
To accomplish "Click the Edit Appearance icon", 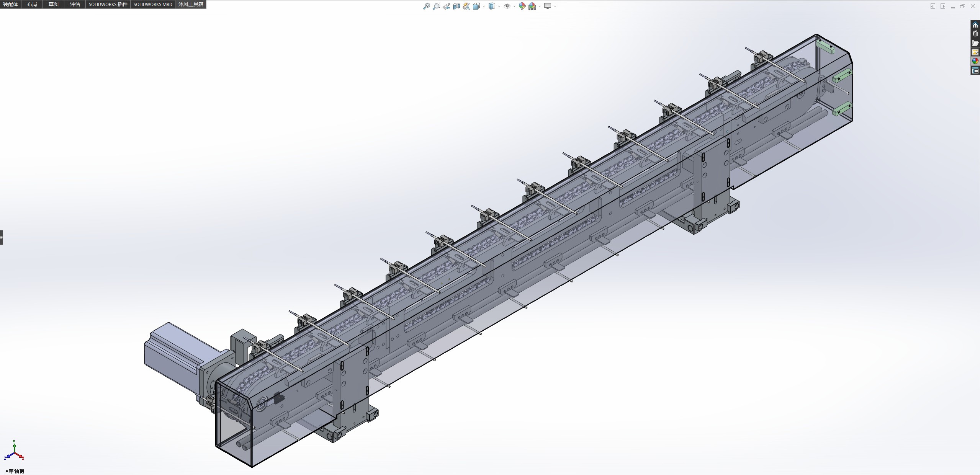I will 522,6.
